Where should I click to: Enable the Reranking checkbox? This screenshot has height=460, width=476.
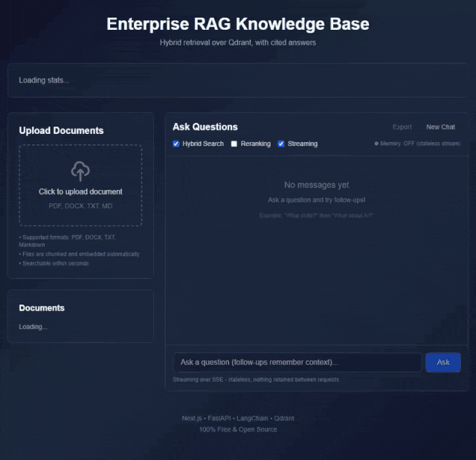pos(234,144)
